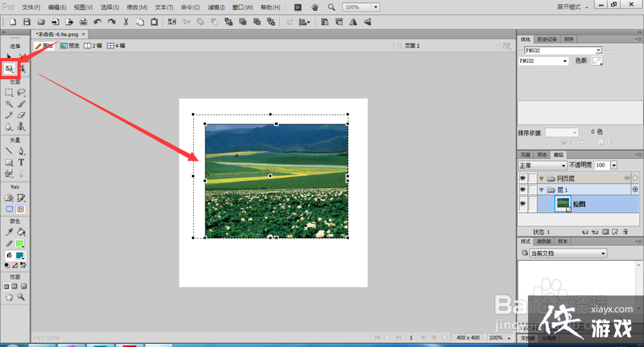Choose the Magic Wand tool
The height and width of the screenshot is (347, 644).
pyautogui.click(x=9, y=104)
